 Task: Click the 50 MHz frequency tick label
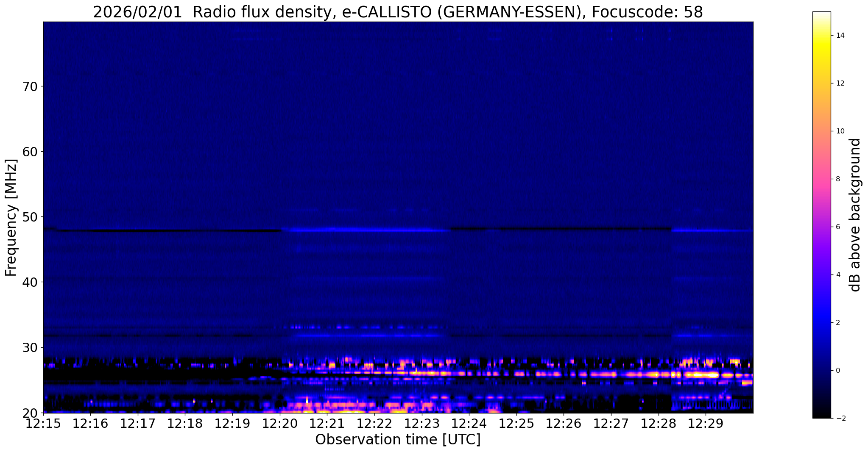[x=29, y=217]
